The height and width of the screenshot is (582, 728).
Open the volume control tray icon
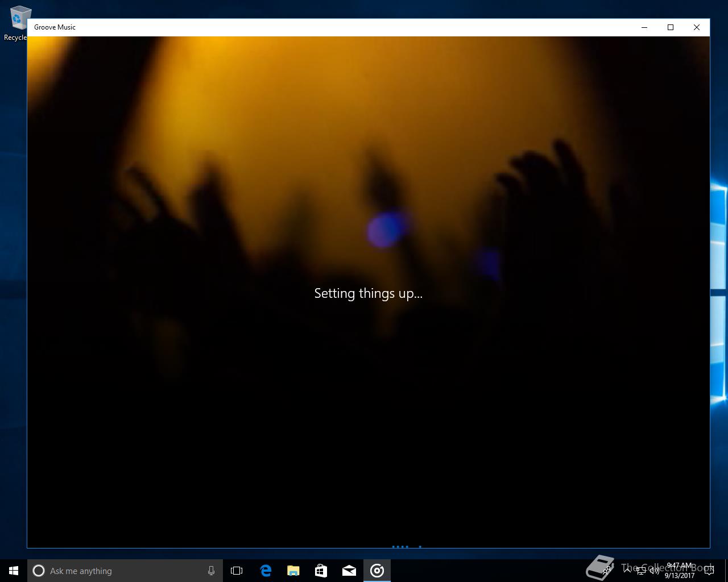click(654, 571)
